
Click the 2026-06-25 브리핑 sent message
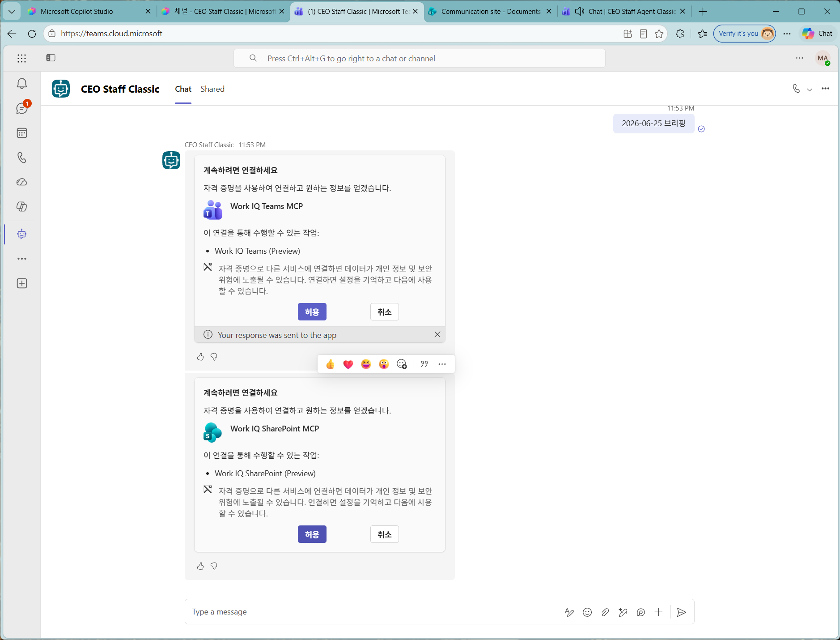(x=653, y=124)
